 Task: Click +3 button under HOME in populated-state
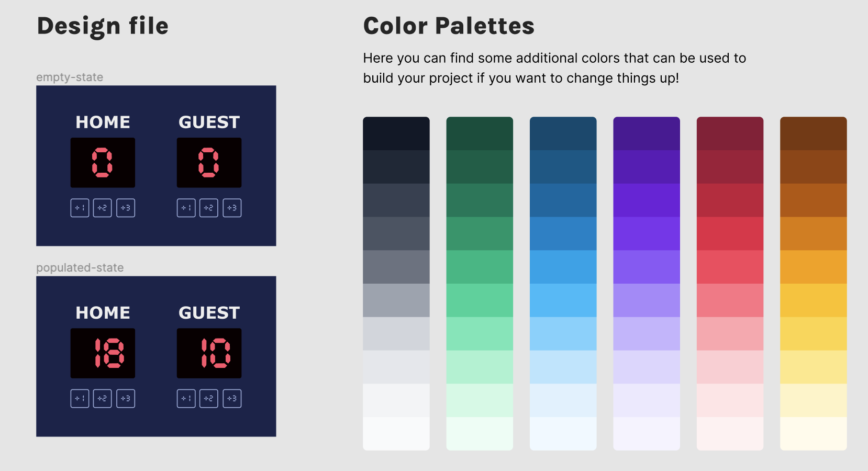(x=126, y=398)
